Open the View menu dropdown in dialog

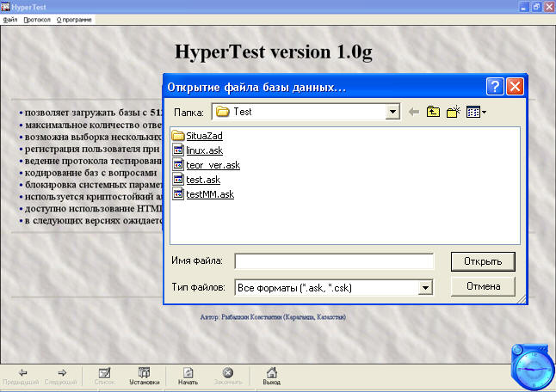tap(477, 112)
